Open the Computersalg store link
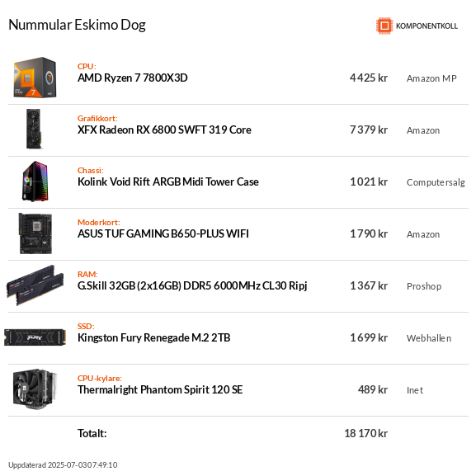 [x=436, y=182]
